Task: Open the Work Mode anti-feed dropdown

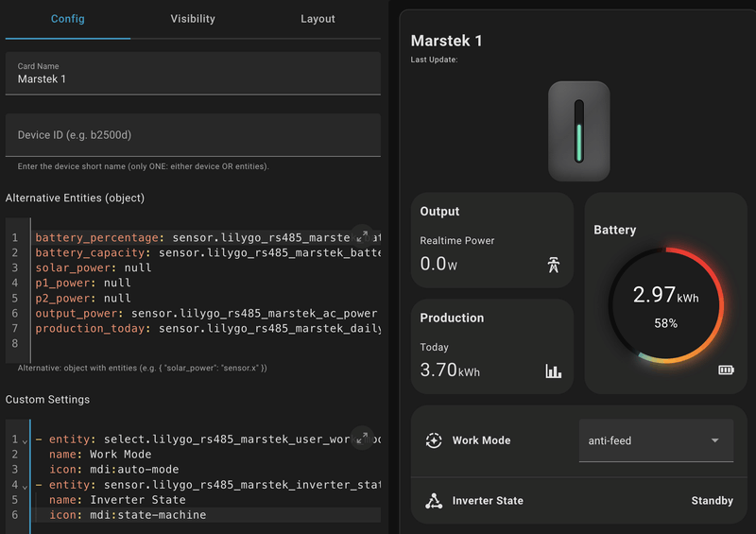Action: (656, 440)
